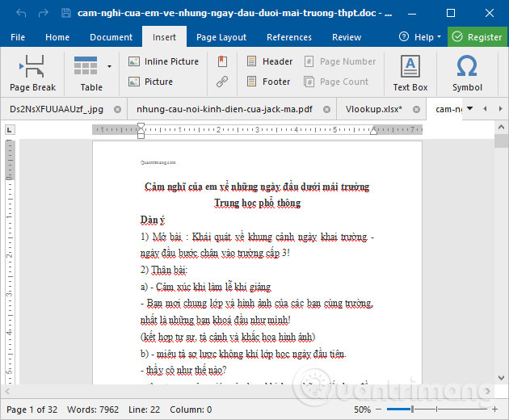Insert a Text Box

coord(410,73)
